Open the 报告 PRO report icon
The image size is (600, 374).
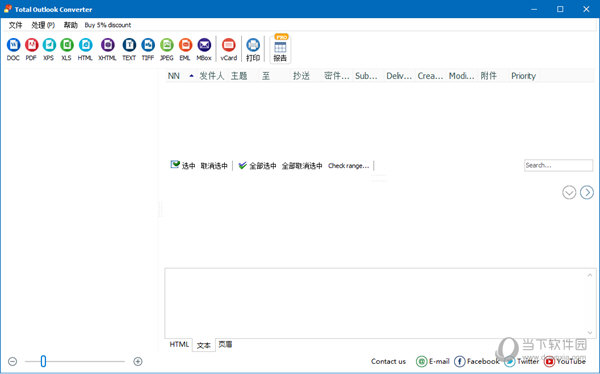280,49
